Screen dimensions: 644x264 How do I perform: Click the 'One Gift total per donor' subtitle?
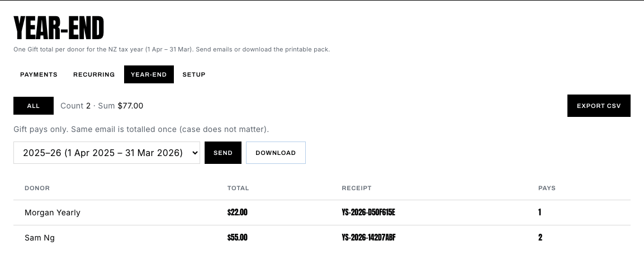[172, 49]
